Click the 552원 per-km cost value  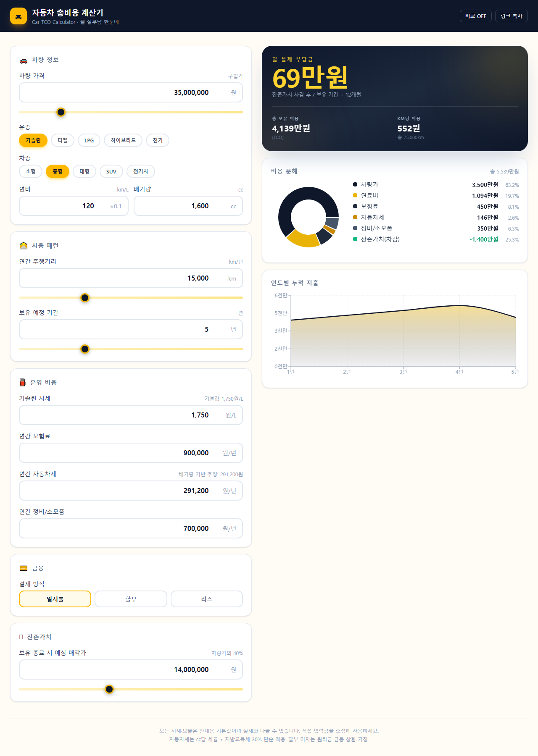[x=409, y=128]
